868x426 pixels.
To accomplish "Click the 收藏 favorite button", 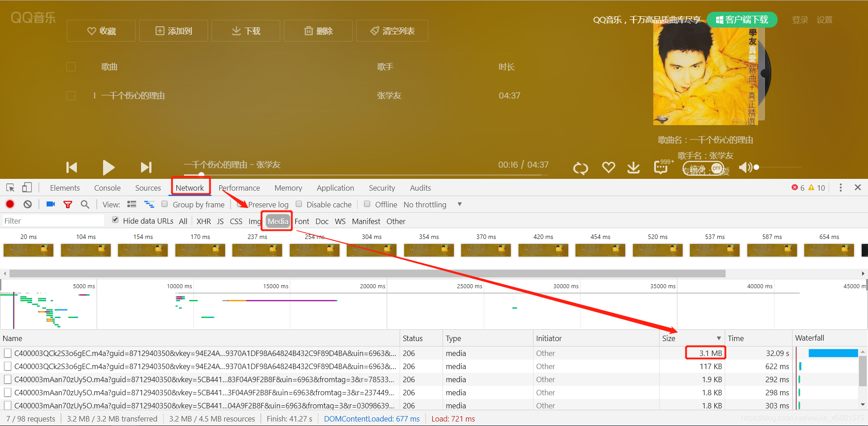I will pos(101,31).
